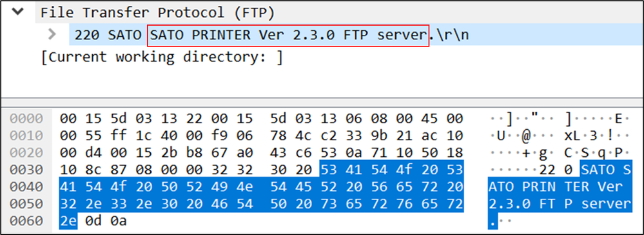Screen dimensions: 644x235
Task: Click hex offset 0050 row label
Action: pos(26,204)
